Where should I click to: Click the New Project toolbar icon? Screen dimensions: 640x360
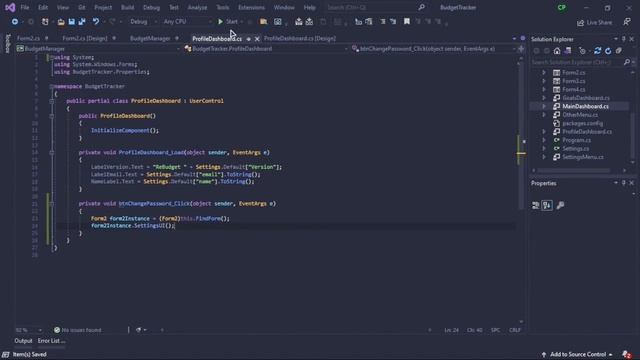45,22
